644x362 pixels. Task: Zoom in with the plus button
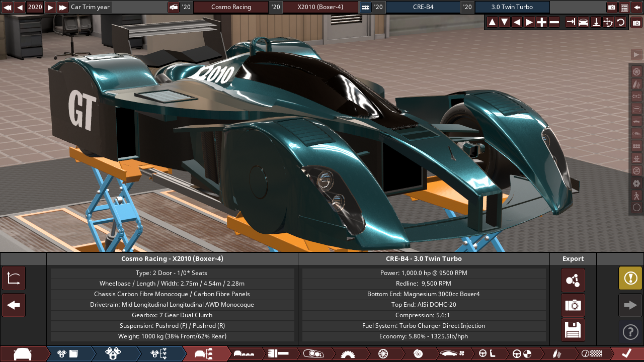click(x=542, y=22)
